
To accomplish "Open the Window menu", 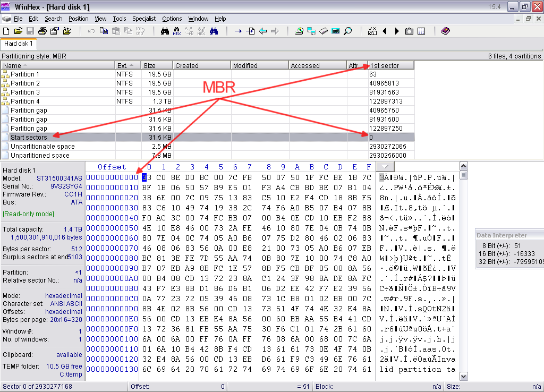I will [x=199, y=19].
